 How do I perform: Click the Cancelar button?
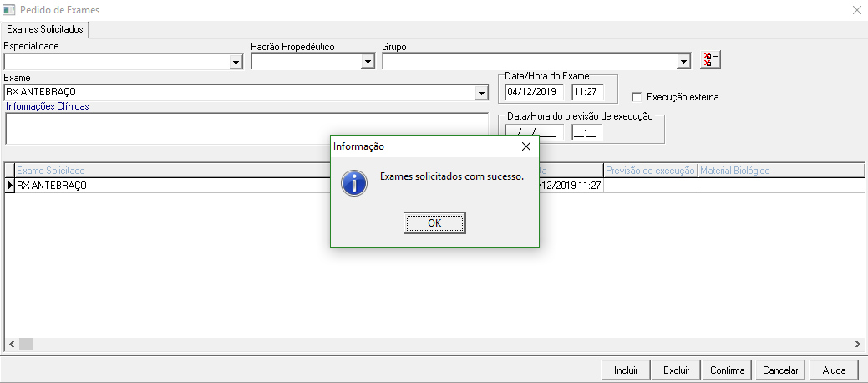pos(780,370)
